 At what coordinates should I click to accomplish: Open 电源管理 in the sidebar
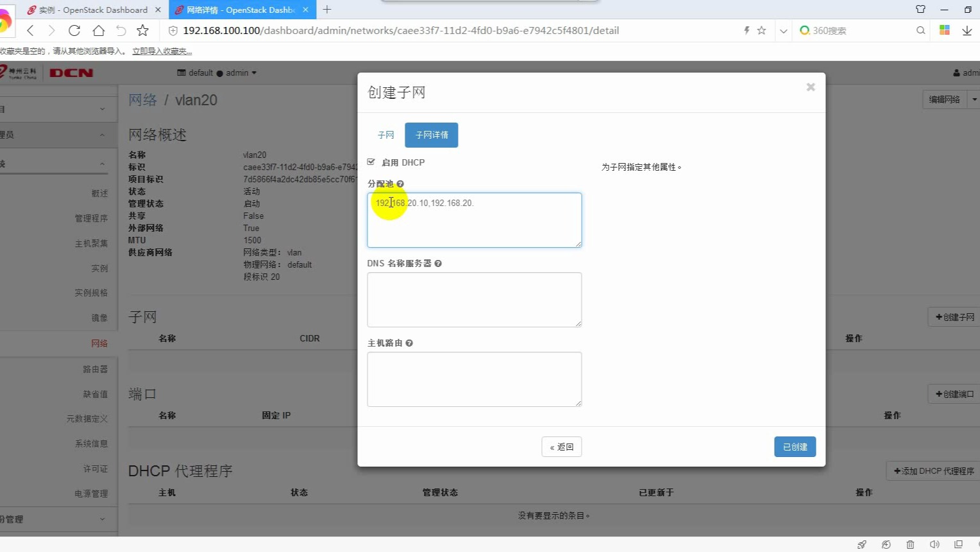[91, 494]
